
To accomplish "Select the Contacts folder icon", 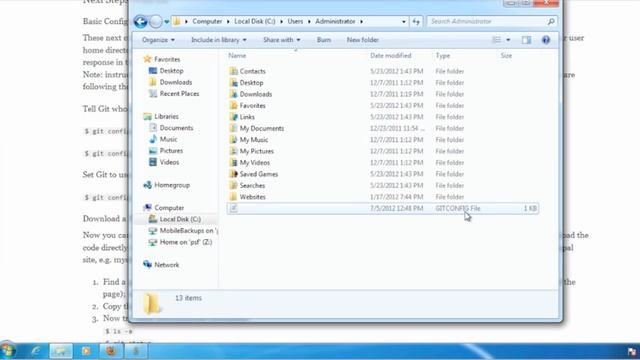I will tap(233, 71).
